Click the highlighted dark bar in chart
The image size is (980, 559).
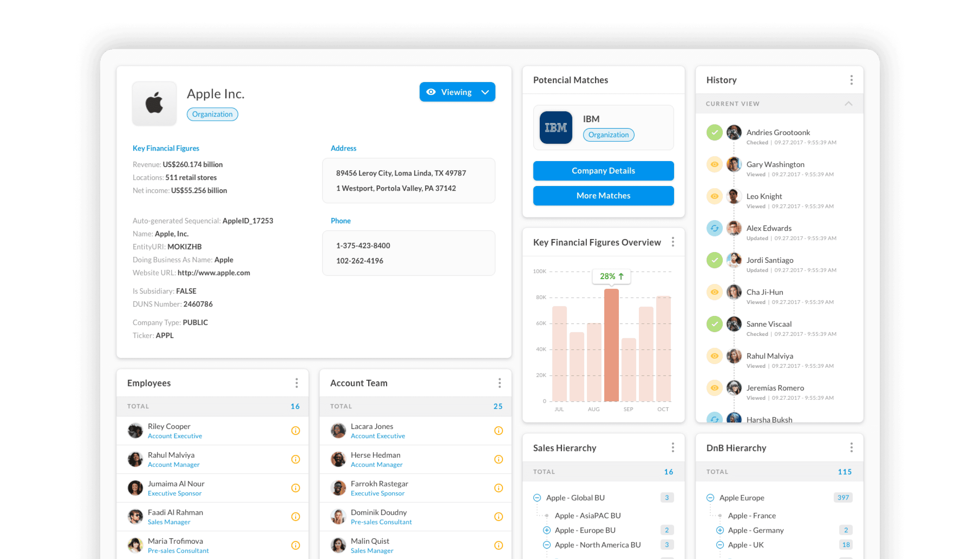click(x=611, y=345)
